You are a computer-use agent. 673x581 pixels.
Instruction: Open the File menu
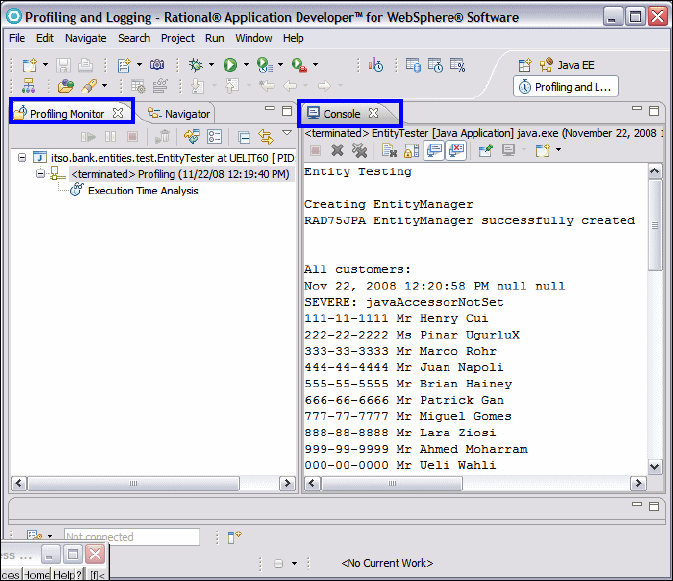17,38
